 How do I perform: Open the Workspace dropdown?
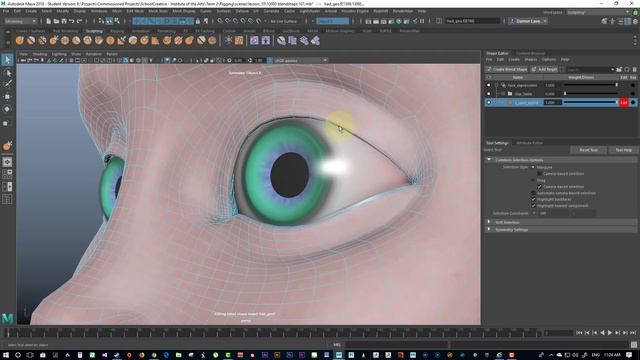coord(598,12)
